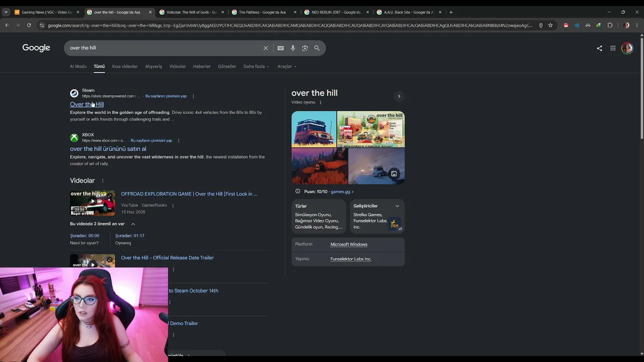Expand the Daha fazla dropdown

point(256,66)
